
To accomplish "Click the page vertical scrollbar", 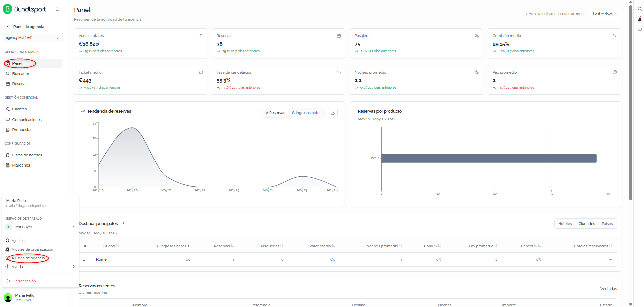I will tap(631, 101).
